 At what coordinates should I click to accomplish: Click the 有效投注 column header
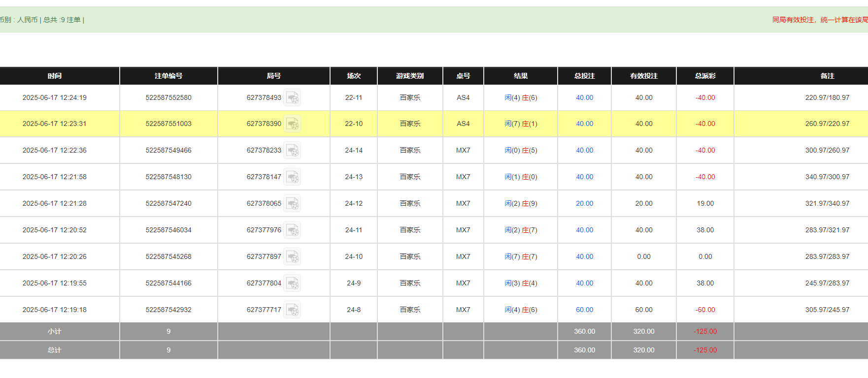pos(643,76)
